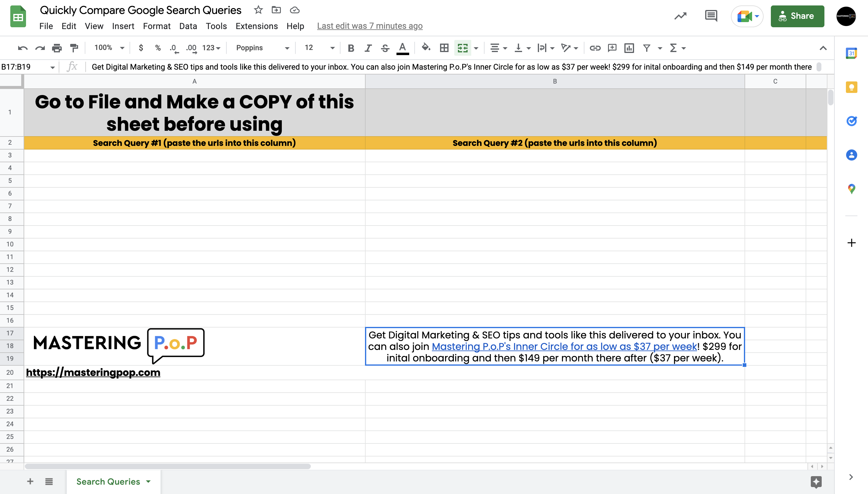Viewport: 868px width, 494px height.
Task: Open the Extensions menu
Action: tap(256, 26)
